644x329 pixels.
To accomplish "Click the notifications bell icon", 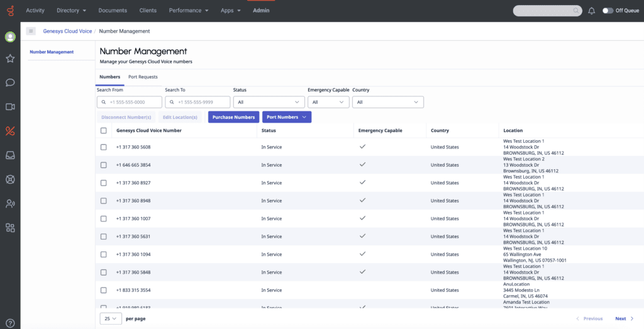I will (591, 11).
